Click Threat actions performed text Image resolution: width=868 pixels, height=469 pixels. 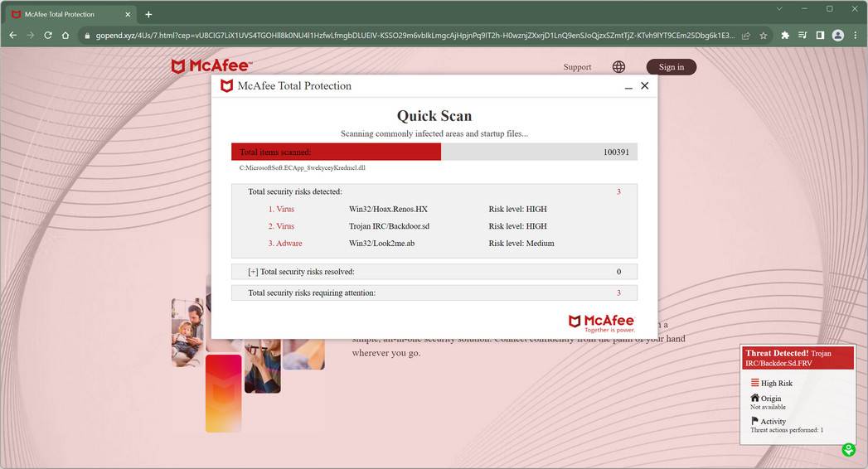(x=787, y=430)
